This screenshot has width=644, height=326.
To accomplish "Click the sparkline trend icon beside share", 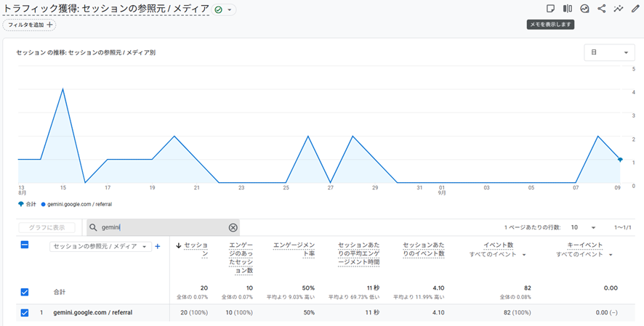I will (x=619, y=9).
